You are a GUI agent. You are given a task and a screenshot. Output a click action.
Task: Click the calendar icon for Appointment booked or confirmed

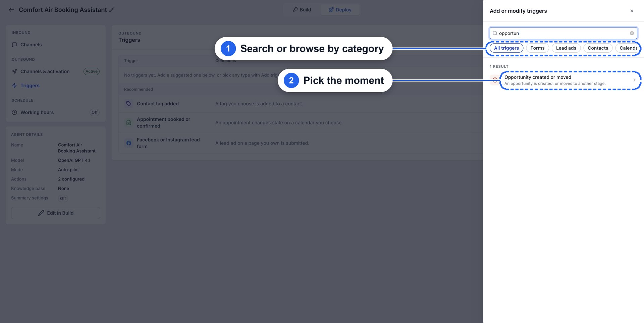(x=129, y=123)
